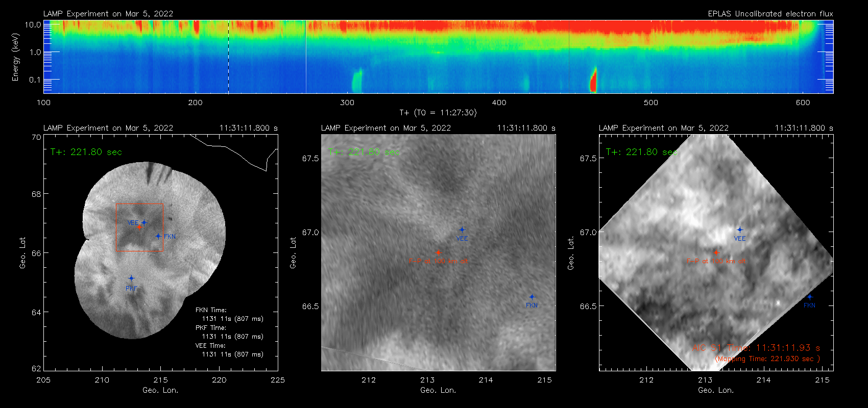Click the '0.1' energy tick label
Screen dimensions: 868x408
tap(35, 80)
